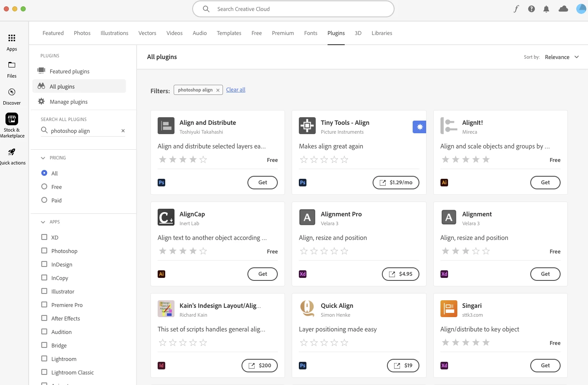588x385 pixels.
Task: Click the search magnifier in plugin search
Action: coord(44,130)
